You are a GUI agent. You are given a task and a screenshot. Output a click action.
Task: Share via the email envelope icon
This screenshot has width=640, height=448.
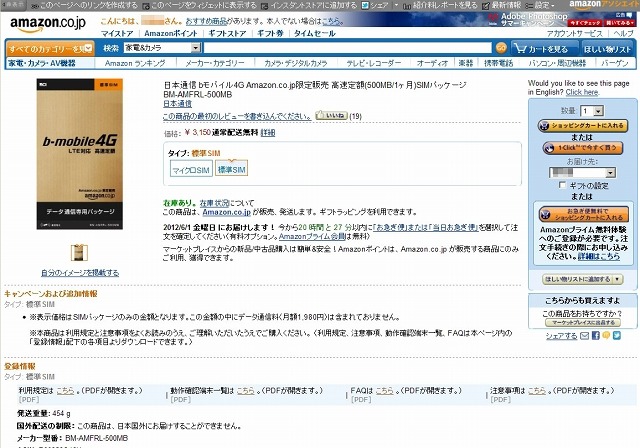[x=584, y=335]
